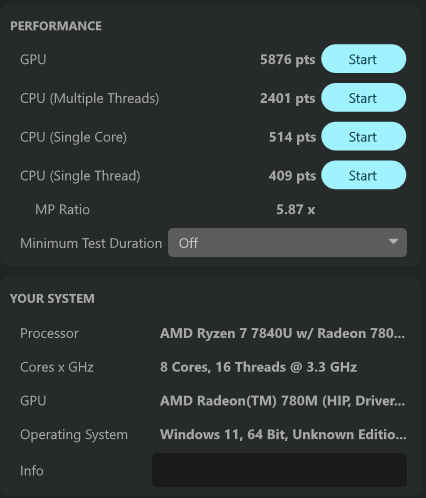Select the 409 pts single thread score
426x498 pixels.
pyautogui.click(x=292, y=176)
